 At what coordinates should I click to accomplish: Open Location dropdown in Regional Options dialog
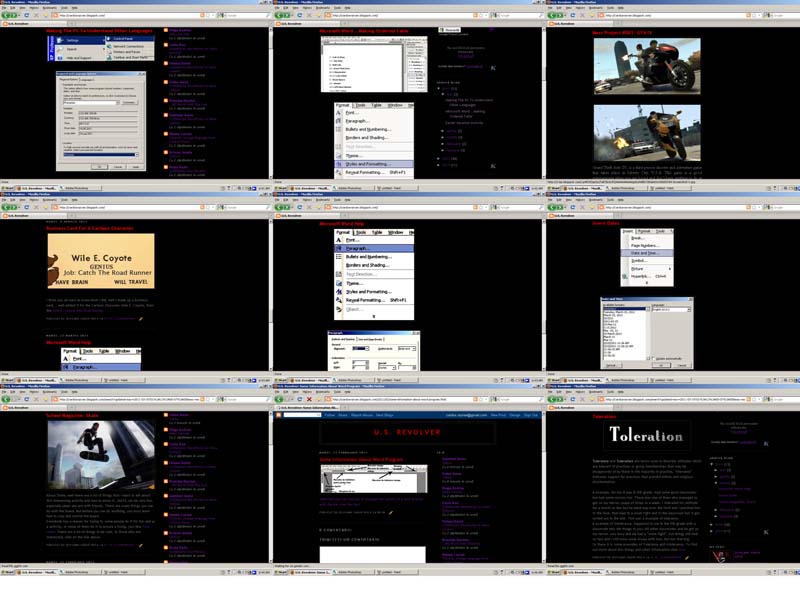tap(137, 155)
